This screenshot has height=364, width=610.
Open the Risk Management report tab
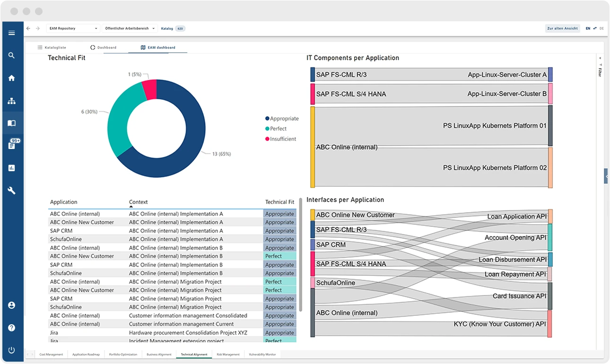(x=228, y=354)
